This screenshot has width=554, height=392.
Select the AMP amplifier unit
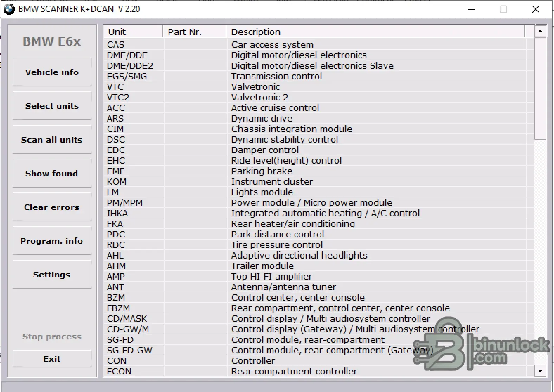point(319,276)
